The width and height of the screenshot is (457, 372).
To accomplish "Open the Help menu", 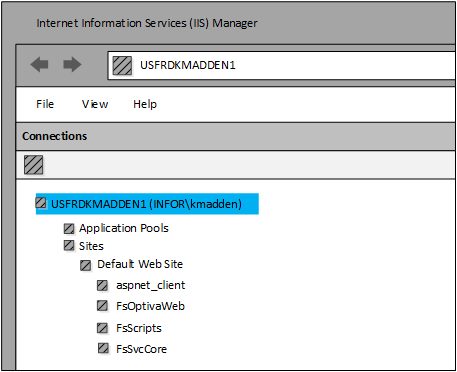I will [x=145, y=104].
